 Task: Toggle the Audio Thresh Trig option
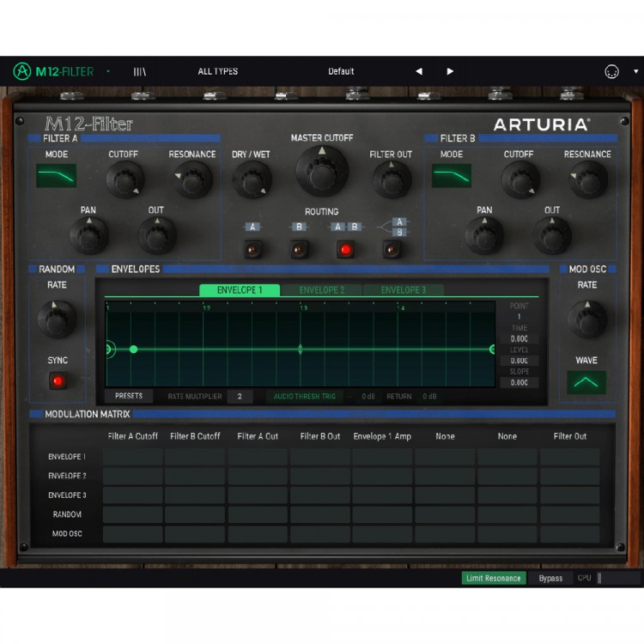point(304,397)
